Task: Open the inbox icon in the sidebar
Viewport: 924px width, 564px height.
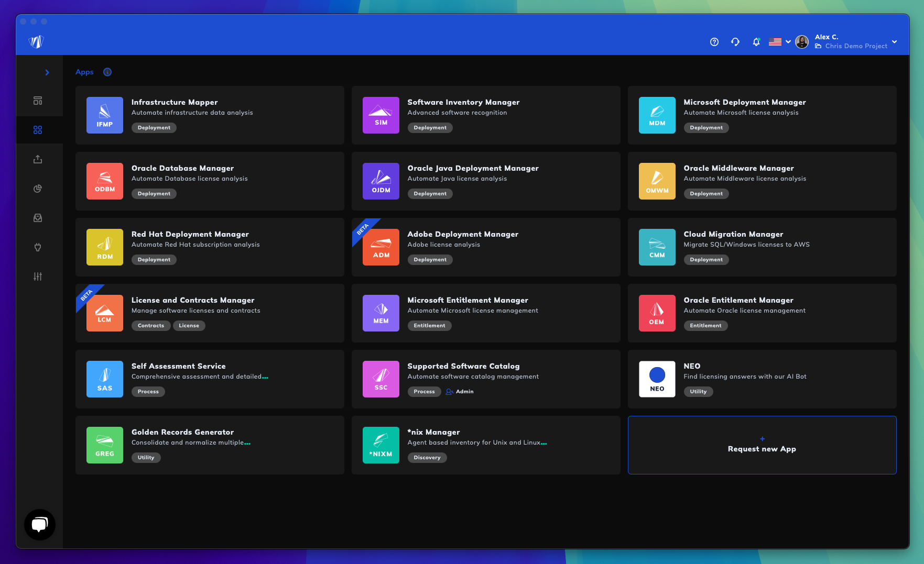Action: pos(38,218)
